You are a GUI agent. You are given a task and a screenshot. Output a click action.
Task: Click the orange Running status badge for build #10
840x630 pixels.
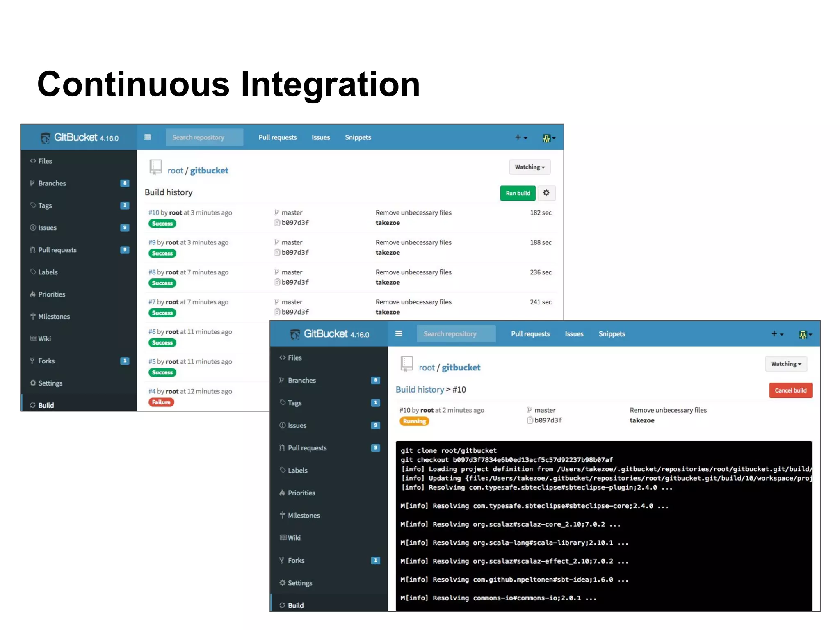tap(414, 421)
